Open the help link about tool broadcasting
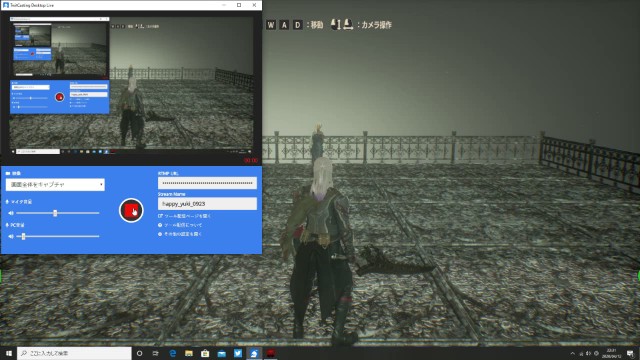The height and width of the screenshot is (360, 640). (180, 225)
